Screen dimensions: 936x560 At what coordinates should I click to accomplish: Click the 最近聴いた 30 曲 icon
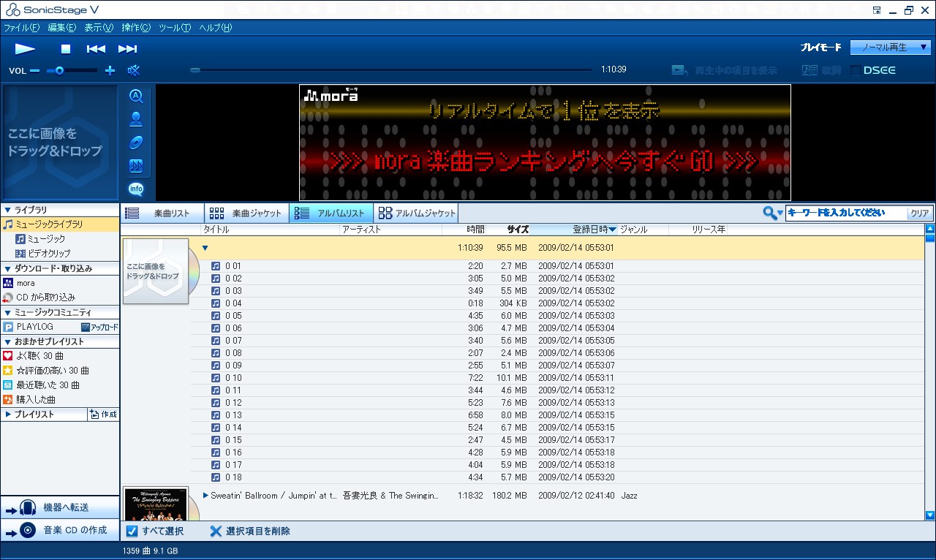(8, 385)
